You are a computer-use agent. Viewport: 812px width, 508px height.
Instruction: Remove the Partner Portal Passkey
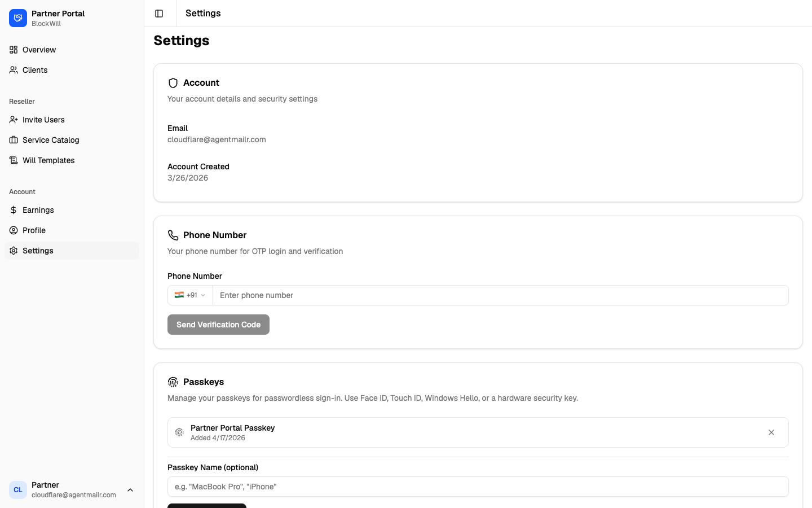pos(771,432)
